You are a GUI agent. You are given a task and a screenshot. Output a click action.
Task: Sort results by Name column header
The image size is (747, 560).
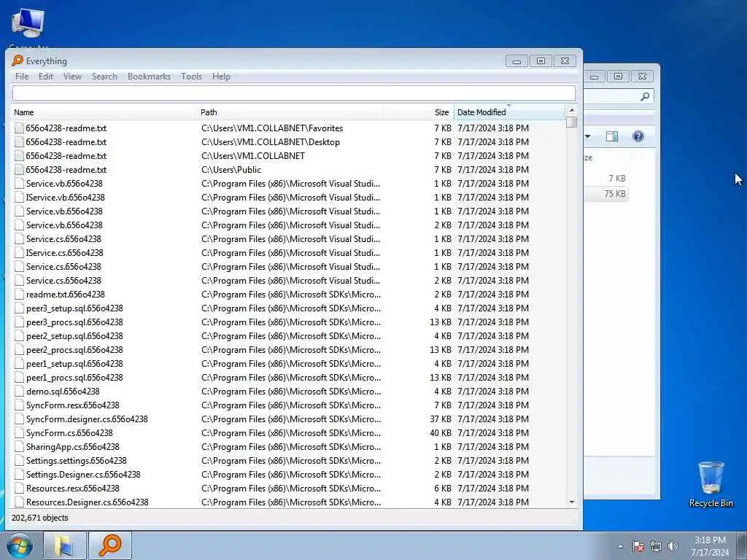point(102,112)
